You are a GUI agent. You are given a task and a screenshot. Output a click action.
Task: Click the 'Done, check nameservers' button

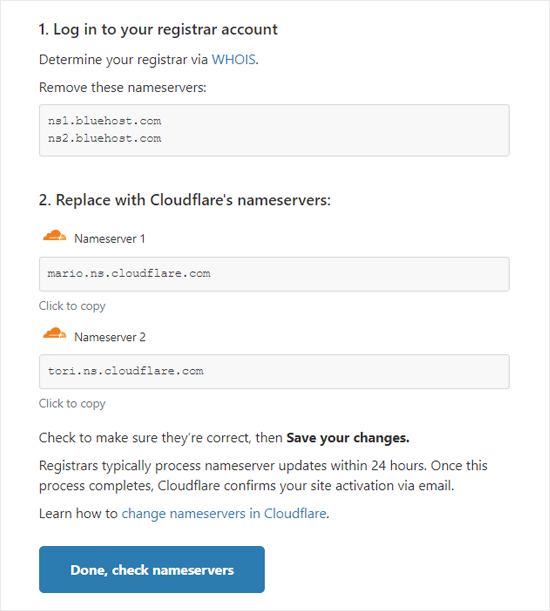pyautogui.click(x=152, y=569)
